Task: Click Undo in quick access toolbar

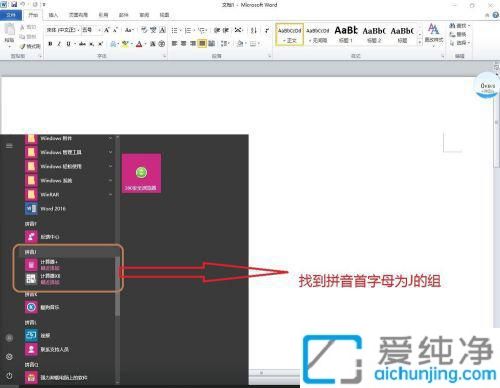Action: (x=23, y=5)
